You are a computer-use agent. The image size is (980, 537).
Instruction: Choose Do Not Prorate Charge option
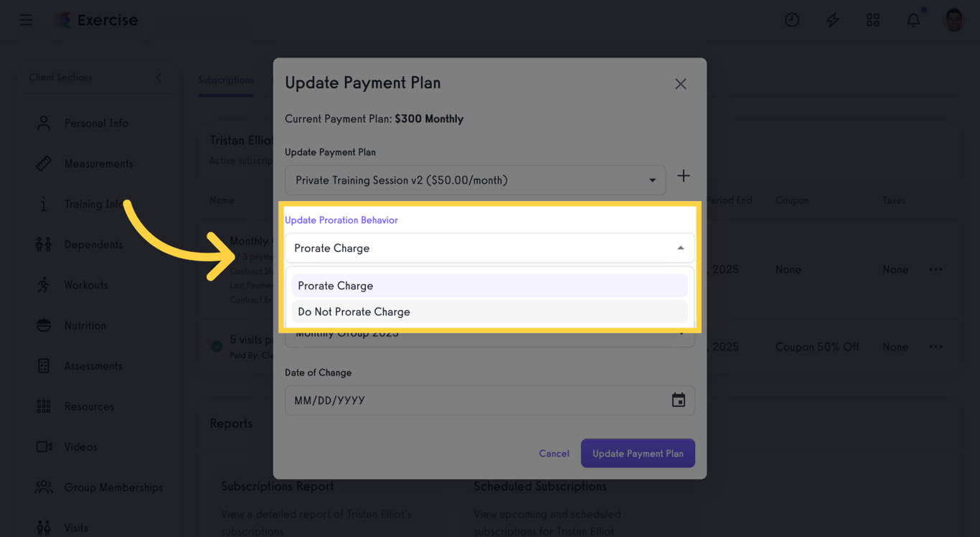point(489,312)
